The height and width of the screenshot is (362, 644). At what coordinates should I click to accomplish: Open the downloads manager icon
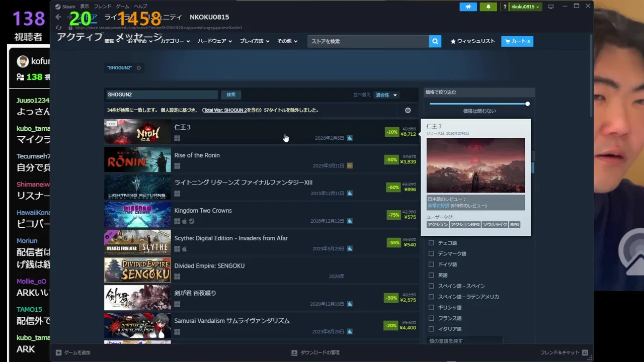coord(294,352)
